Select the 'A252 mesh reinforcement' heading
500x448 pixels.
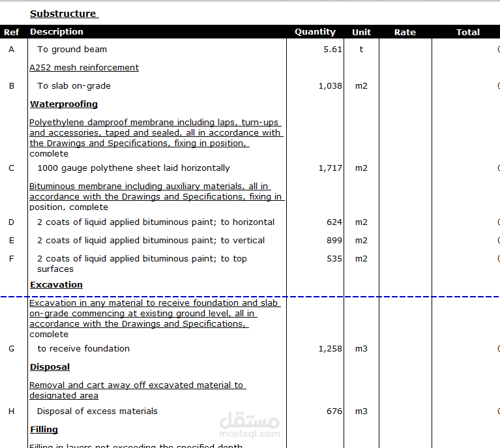84,67
